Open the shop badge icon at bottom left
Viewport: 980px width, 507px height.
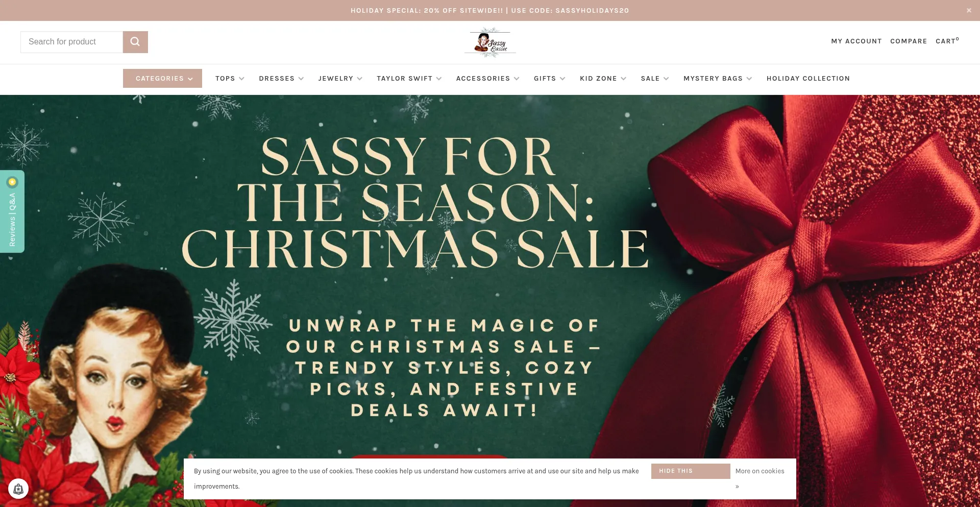pyautogui.click(x=18, y=489)
